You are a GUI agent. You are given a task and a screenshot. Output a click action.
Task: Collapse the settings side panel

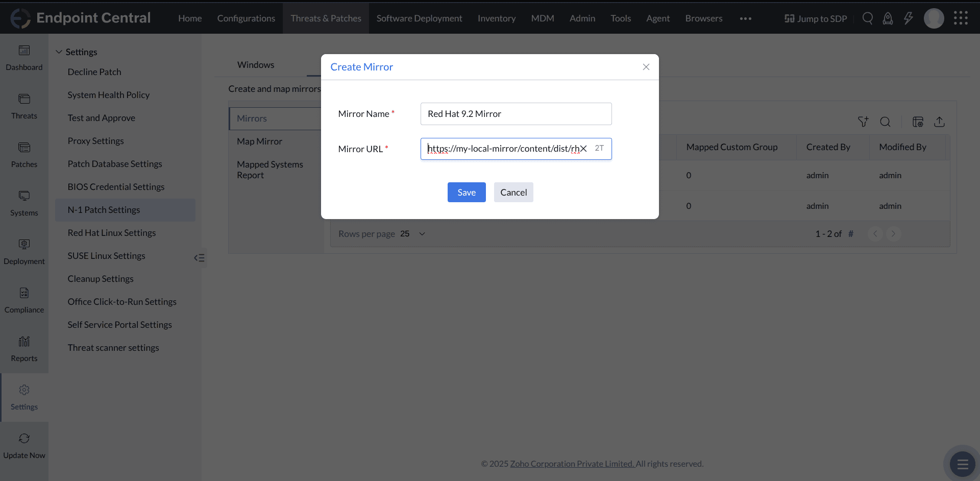click(x=199, y=258)
